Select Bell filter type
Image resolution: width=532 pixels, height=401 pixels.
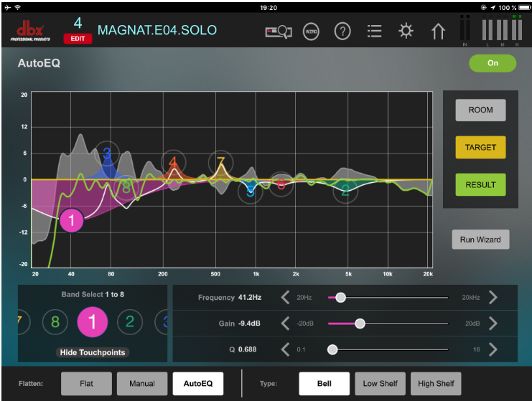point(324,384)
